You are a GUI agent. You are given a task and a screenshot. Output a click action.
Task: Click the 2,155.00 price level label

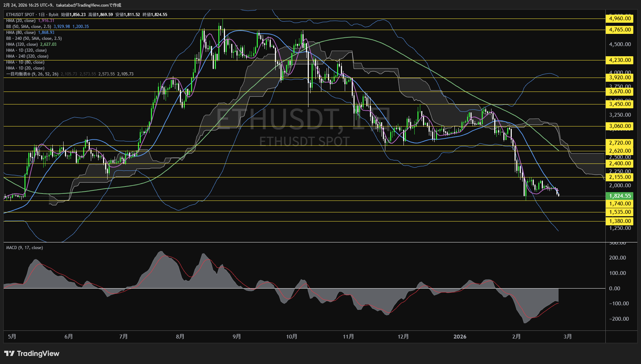(x=620, y=177)
